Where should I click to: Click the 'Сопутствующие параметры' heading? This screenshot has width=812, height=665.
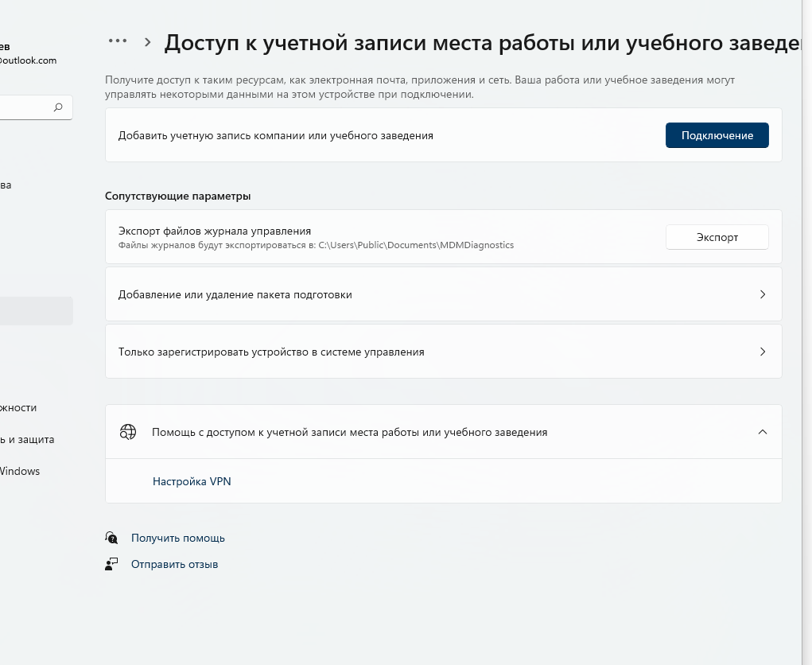pos(177,196)
